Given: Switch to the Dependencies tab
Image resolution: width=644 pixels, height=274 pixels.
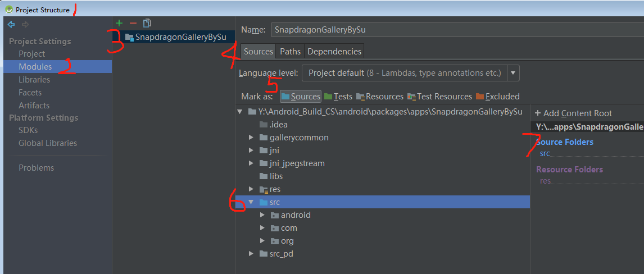Looking at the screenshot, I should (334, 51).
